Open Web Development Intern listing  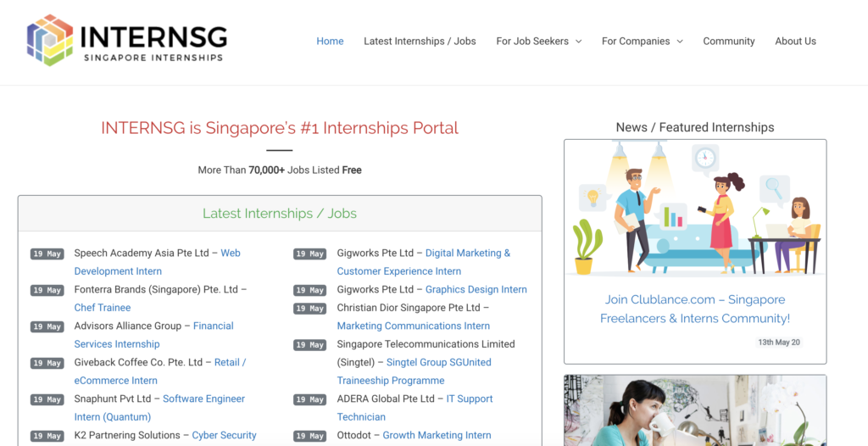[157, 262]
